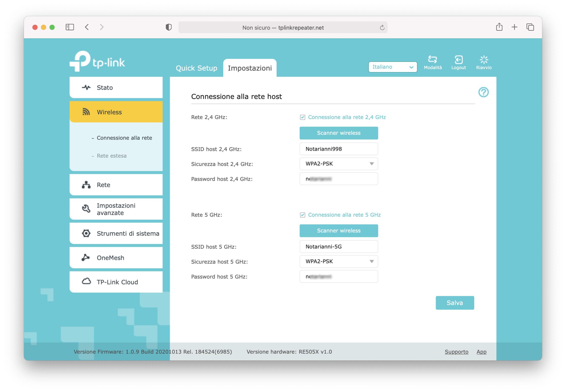Uncheck Connessione alla rete 2,4 GHz
Screen dimensions: 566x392
pos(302,117)
